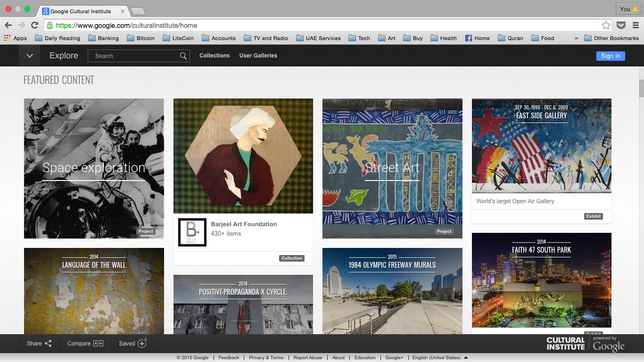This screenshot has width=644, height=362.
Task: Open the Feedback footer link
Action: click(229, 358)
